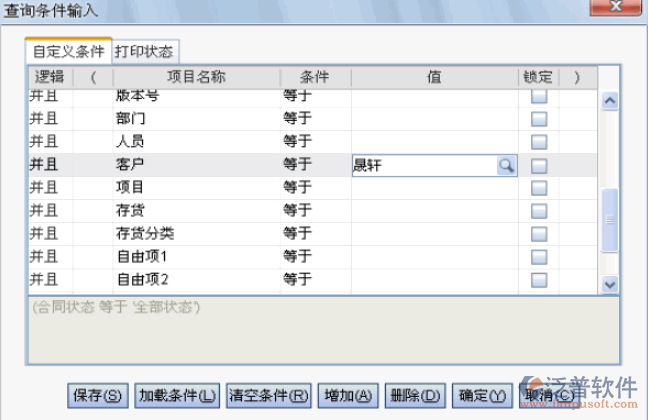Screen dimensions: 648x420
Task: Switch to the 打印状态 tab
Action: coord(146,50)
